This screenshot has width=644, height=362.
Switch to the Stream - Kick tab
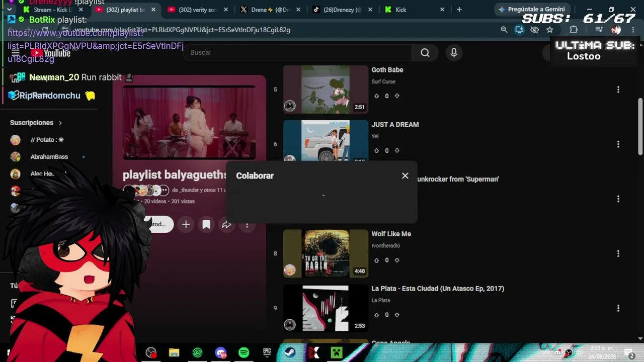(53, 10)
